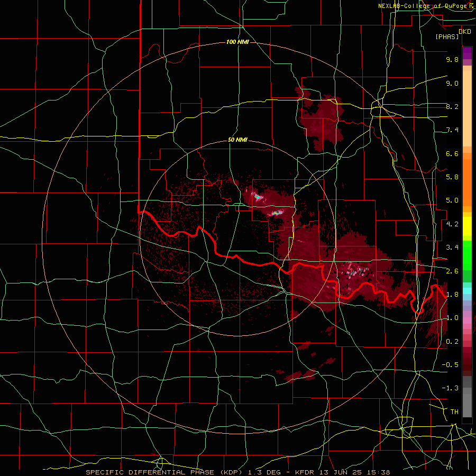Select the 2.6 legend value
This screenshot has width=476, height=476.
[452, 271]
